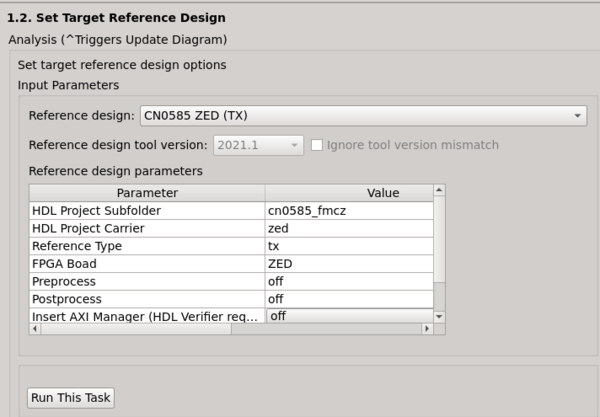Select the Insert AXI Manager parameter name
The width and height of the screenshot is (600, 417).
147,316
